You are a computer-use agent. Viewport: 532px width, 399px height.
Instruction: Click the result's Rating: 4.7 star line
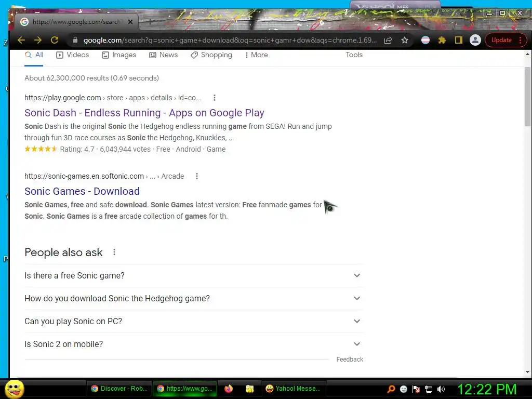(125, 149)
